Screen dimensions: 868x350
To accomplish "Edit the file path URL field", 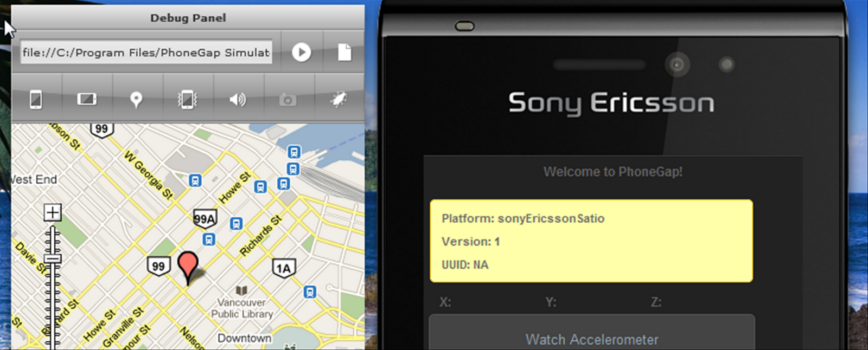I will [146, 53].
